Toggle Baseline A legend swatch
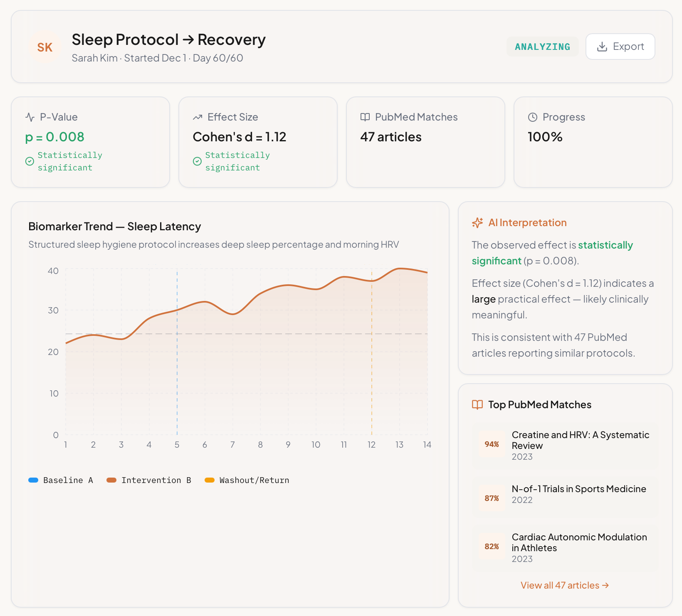Image resolution: width=682 pixels, height=616 pixels. pos(33,480)
